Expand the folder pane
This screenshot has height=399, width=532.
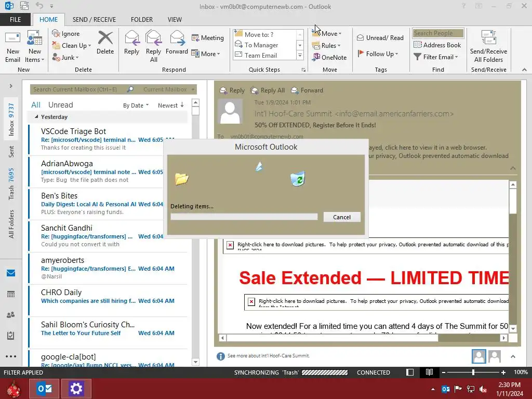(11, 86)
